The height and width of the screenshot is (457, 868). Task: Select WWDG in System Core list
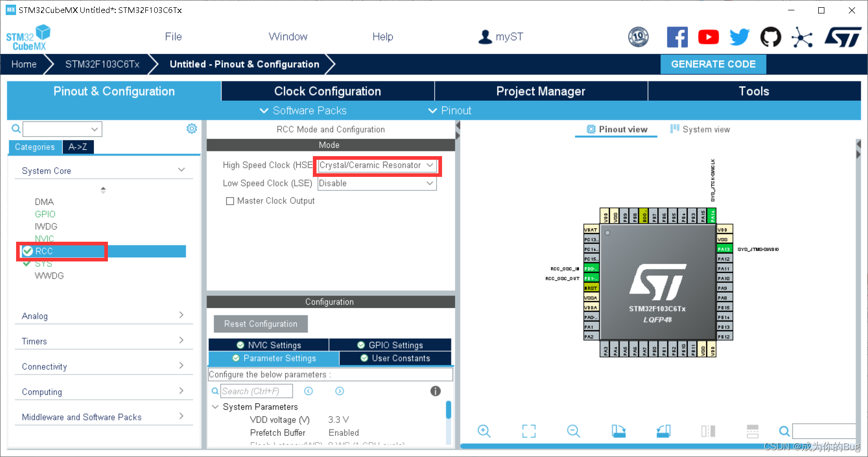(x=49, y=276)
